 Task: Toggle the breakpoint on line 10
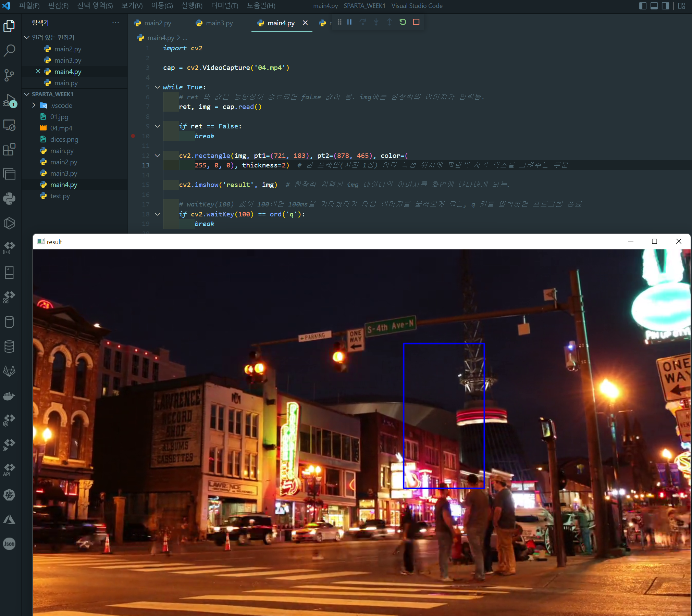pos(133,136)
